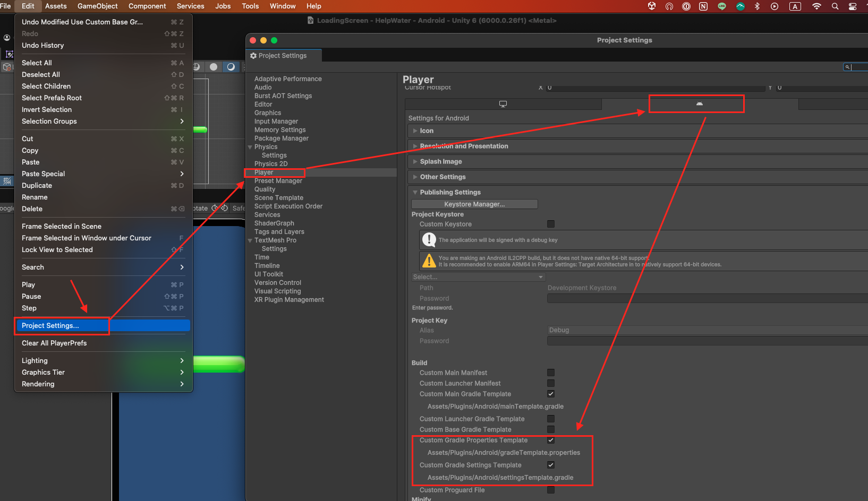Viewport: 868px width, 501px height.
Task: Open the Notion menu bar icon
Action: pyautogui.click(x=703, y=6)
